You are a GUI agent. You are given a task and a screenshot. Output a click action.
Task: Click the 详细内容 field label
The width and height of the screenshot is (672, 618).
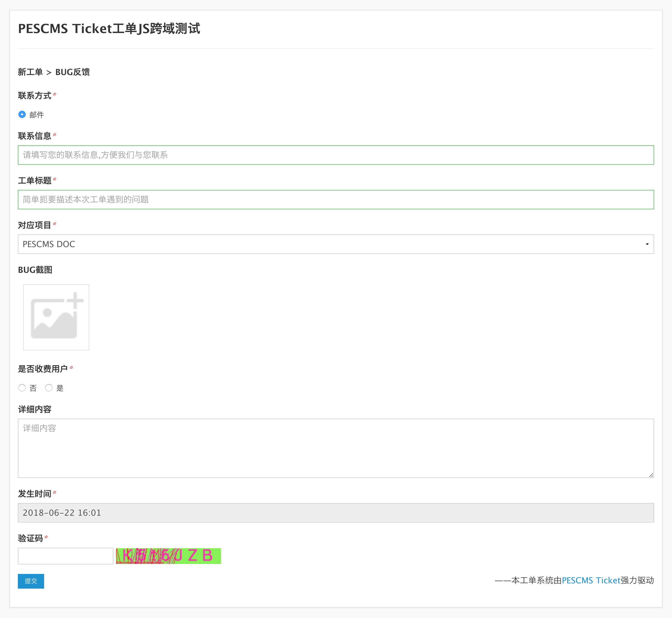35,409
